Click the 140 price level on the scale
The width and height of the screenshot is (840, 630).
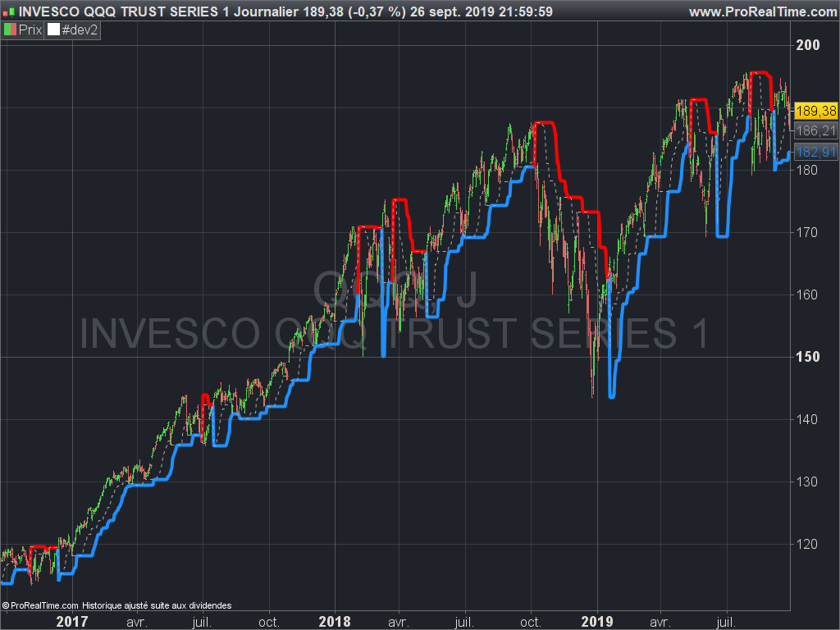(807, 419)
